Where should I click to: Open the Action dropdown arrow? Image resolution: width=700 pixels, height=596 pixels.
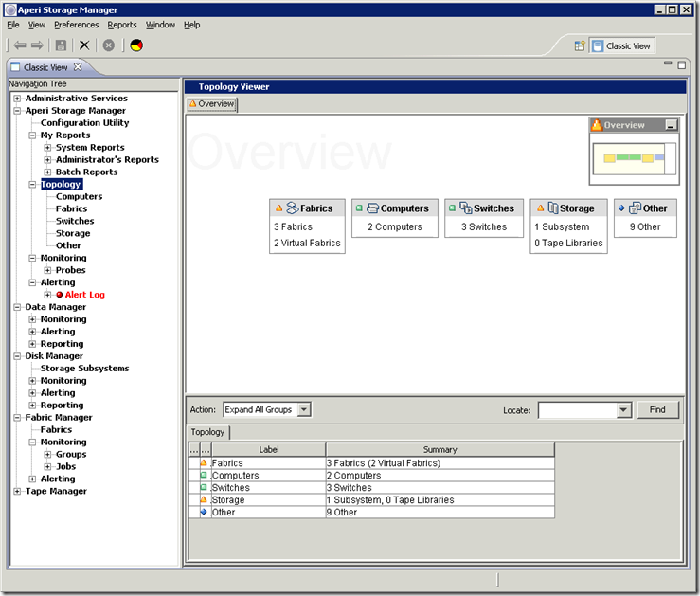tap(304, 409)
